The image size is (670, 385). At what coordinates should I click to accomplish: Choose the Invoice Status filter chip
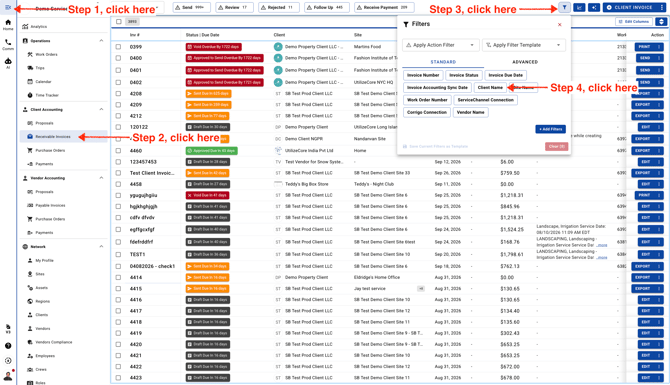pos(464,75)
